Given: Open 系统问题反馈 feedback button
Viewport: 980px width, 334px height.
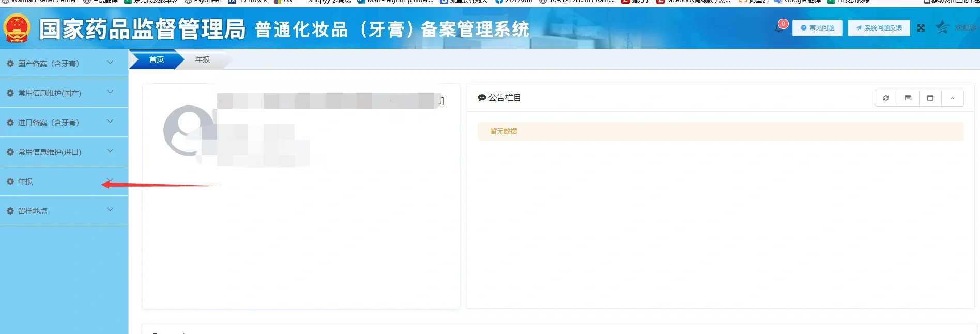Looking at the screenshot, I should (x=879, y=28).
